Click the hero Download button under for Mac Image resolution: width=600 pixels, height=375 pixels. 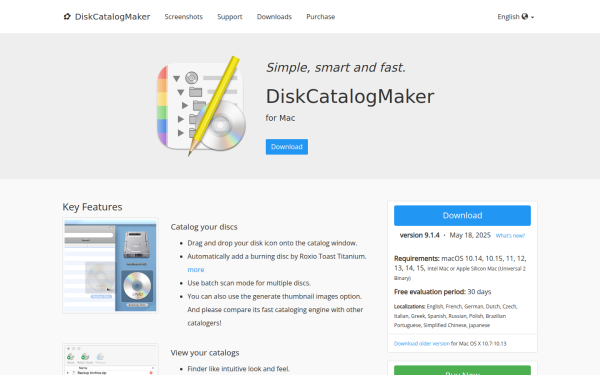click(x=287, y=147)
